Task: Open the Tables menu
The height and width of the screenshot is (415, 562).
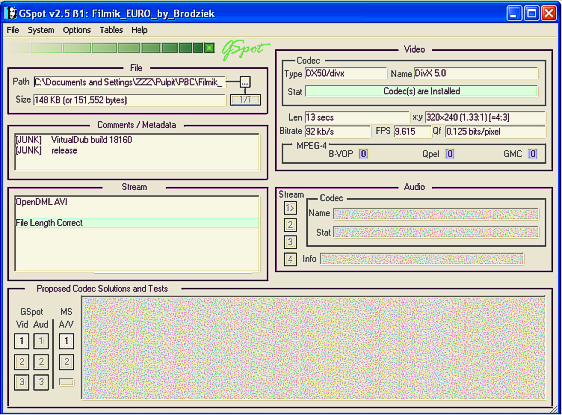Action: 111,30
